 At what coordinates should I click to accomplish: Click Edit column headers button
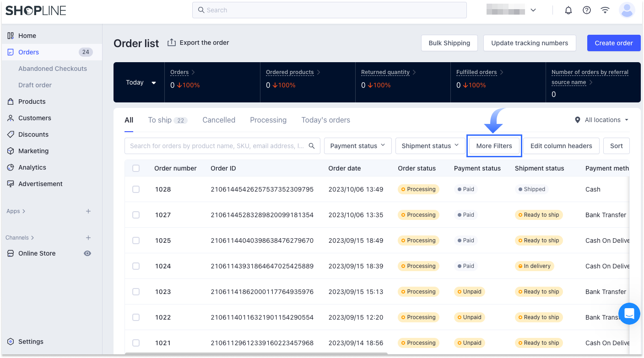(x=561, y=146)
